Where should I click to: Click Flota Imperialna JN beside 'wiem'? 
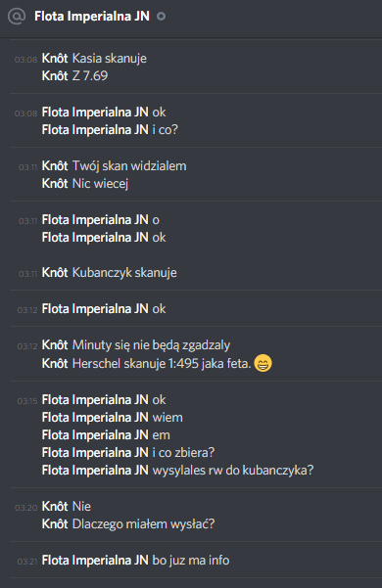[x=95, y=418]
